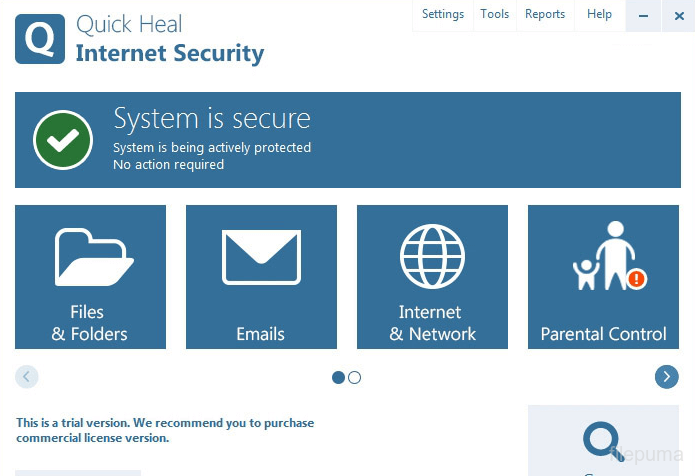This screenshot has width=695, height=476.
Task: Open the Reports menu
Action: pos(545,14)
